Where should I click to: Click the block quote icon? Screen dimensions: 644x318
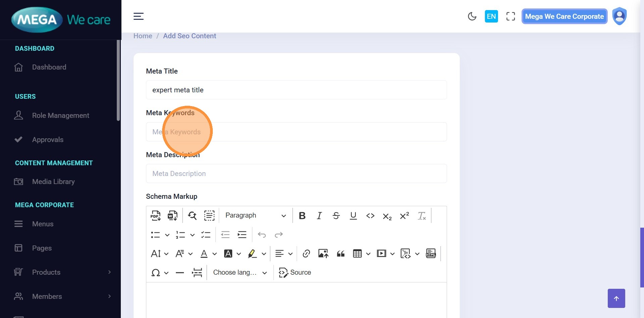341,254
